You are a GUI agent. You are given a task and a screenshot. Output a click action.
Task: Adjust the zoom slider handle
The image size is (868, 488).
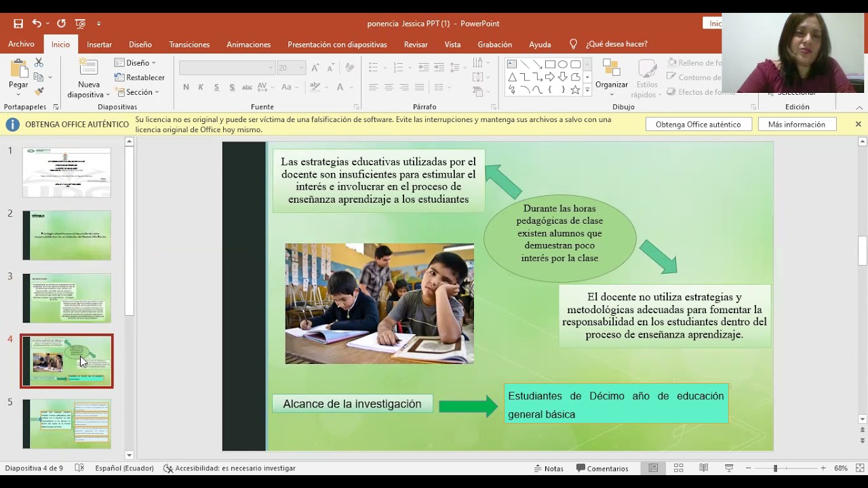[775, 468]
